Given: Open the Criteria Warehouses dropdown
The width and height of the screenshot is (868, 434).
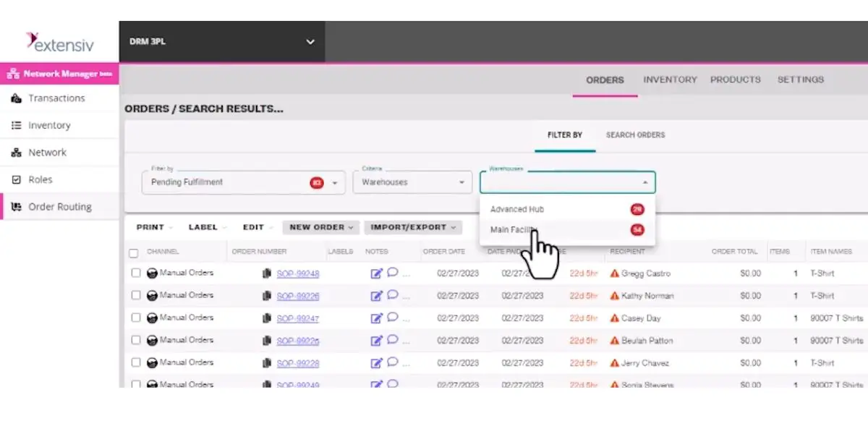Looking at the screenshot, I should click(x=412, y=182).
